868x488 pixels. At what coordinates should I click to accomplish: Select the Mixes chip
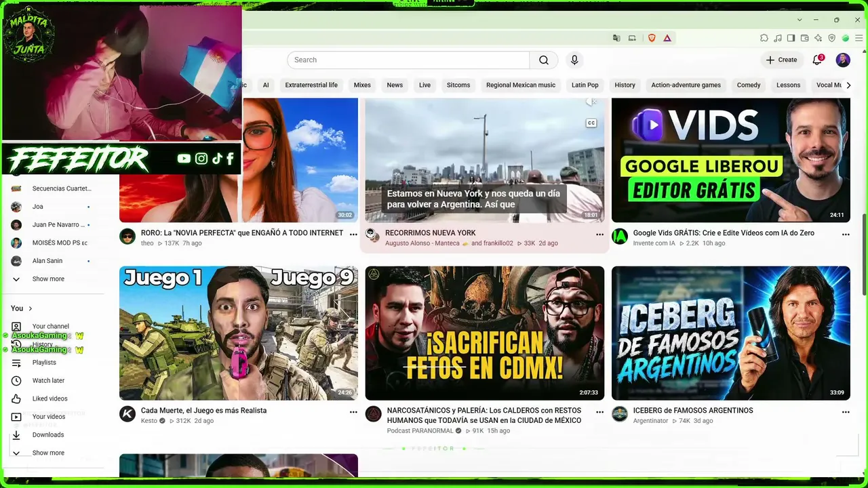coord(362,85)
